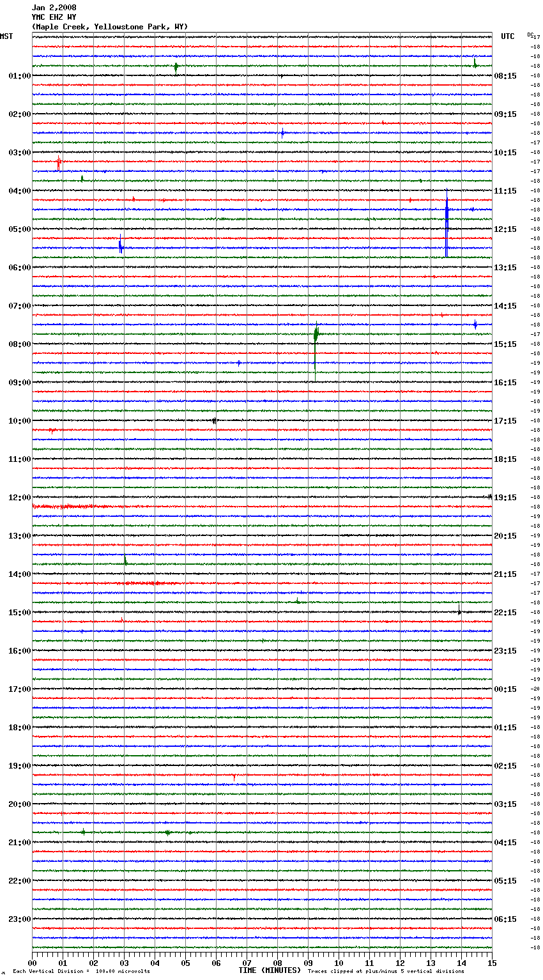Click the DC offset column header
The height and width of the screenshot is (980, 543).
click(x=530, y=34)
